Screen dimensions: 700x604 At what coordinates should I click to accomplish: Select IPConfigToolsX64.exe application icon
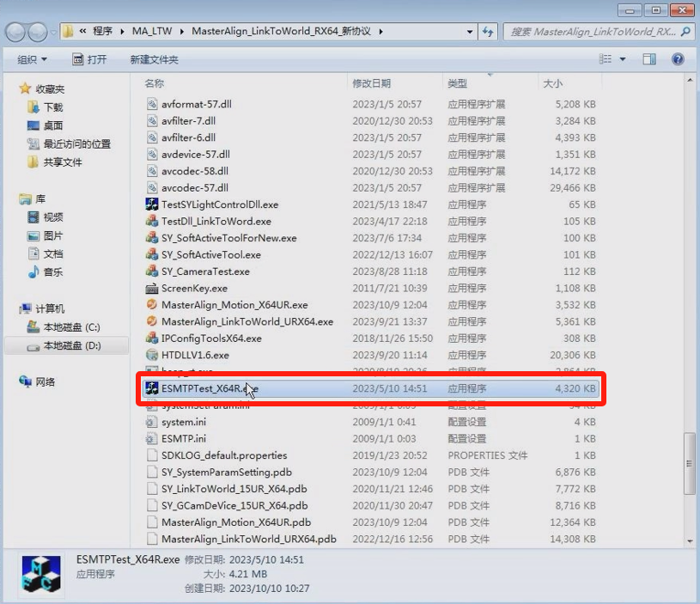(x=152, y=339)
